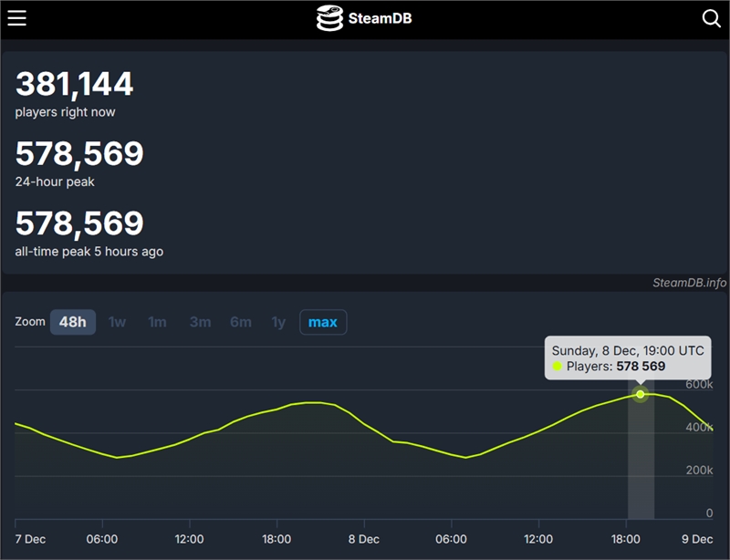
Task: Open search with the magnifier icon
Action: (x=712, y=18)
